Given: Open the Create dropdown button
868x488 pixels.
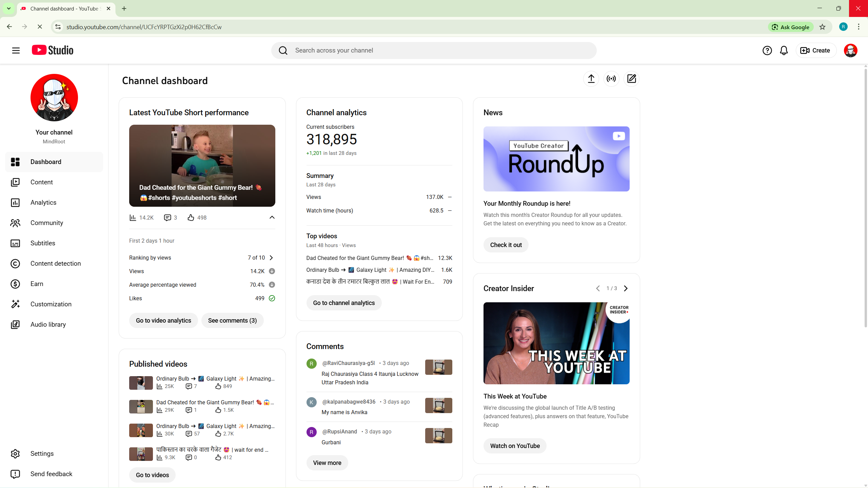Looking at the screenshot, I should pyautogui.click(x=815, y=50).
